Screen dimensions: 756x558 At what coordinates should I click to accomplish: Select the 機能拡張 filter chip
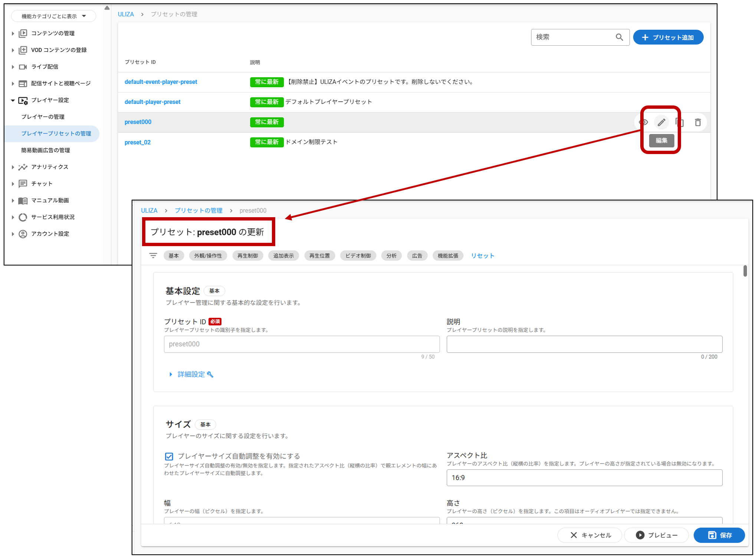[448, 255]
